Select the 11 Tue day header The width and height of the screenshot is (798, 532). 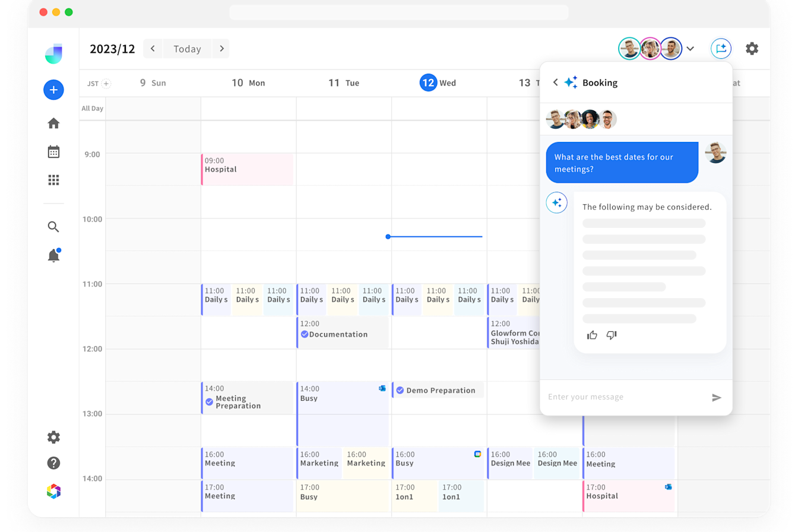tap(344, 83)
